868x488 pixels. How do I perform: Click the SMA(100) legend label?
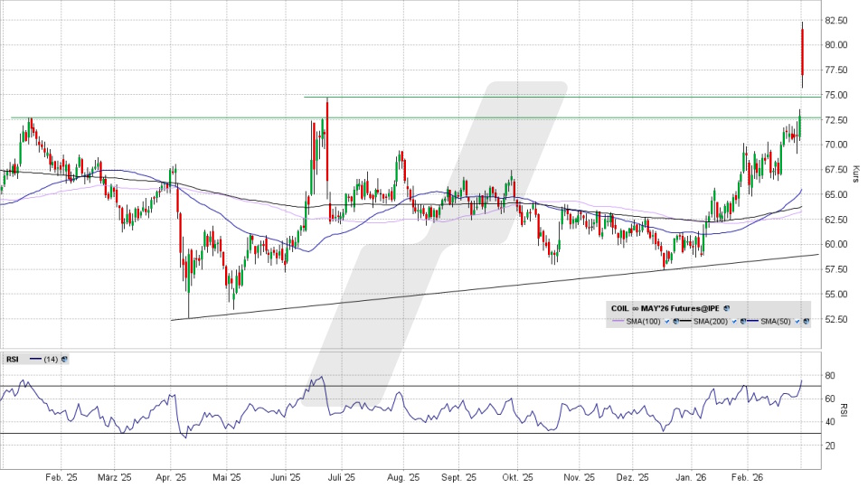click(x=643, y=322)
